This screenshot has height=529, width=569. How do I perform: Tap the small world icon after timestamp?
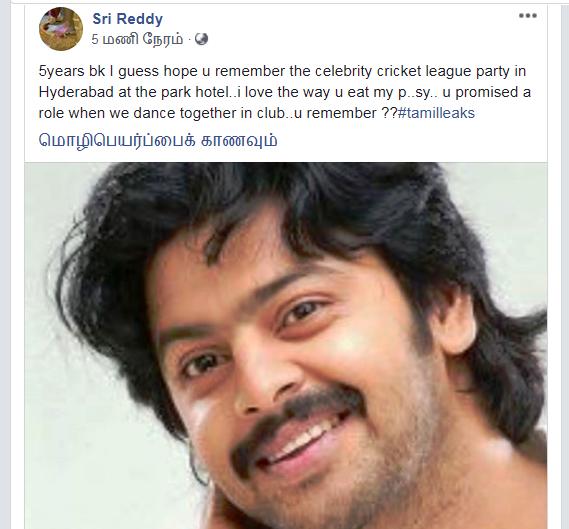[201, 39]
